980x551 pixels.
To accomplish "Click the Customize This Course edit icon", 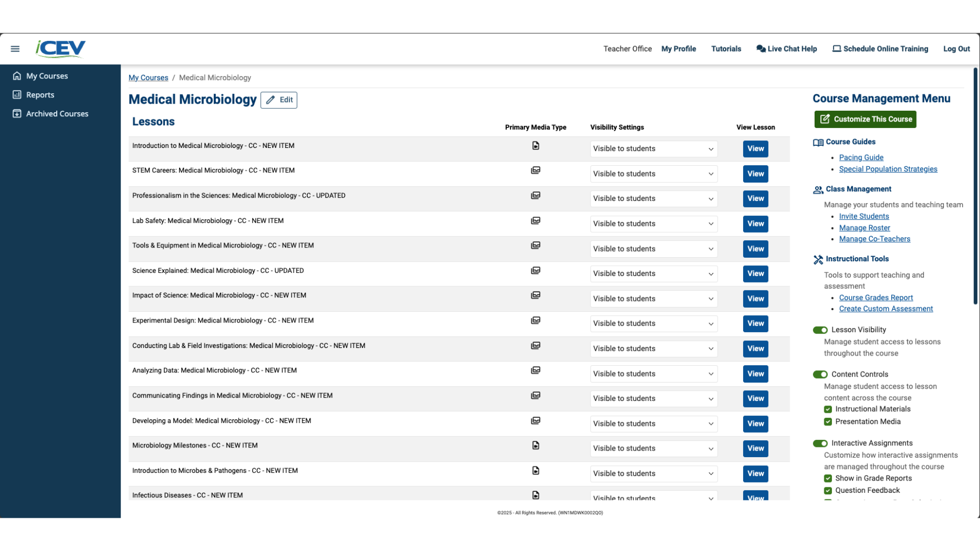I will [825, 119].
